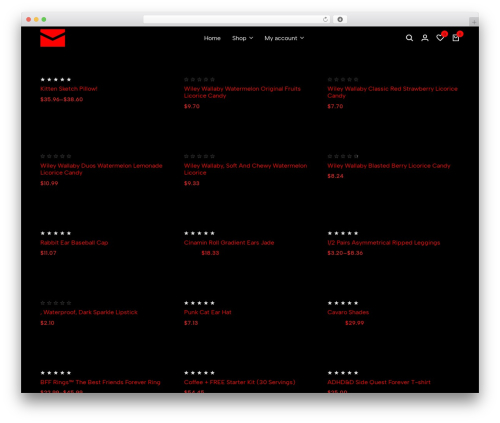
Task: Click the $9.70 price text
Action: 192,106
